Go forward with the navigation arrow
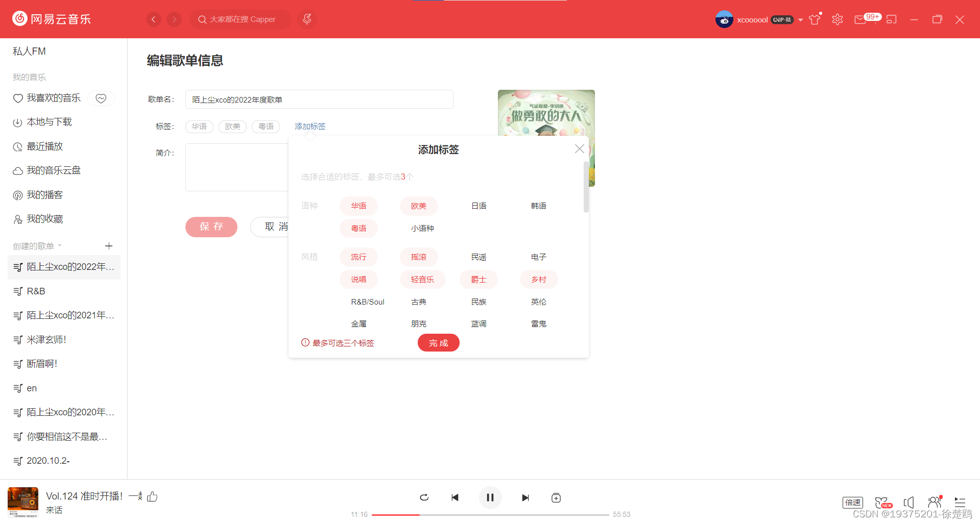The width and height of the screenshot is (980, 524). [x=174, y=19]
